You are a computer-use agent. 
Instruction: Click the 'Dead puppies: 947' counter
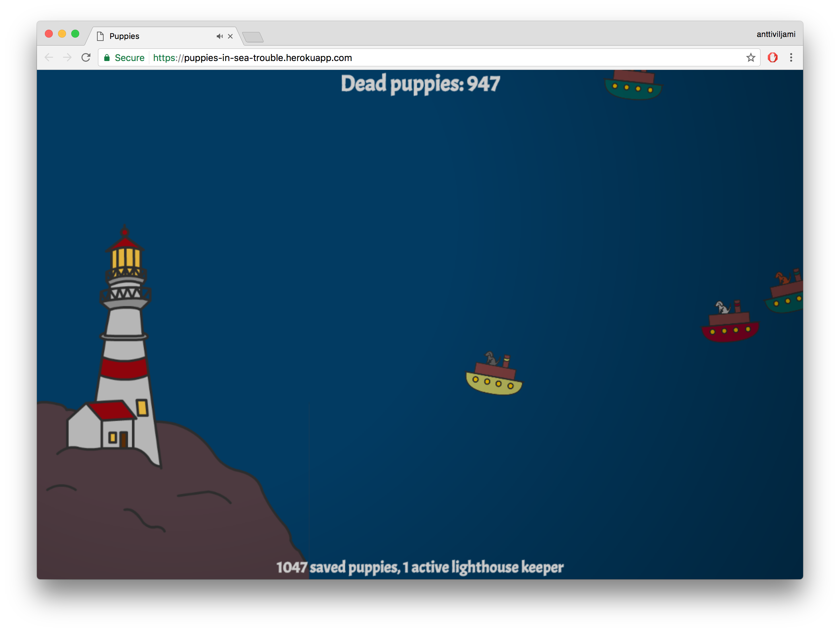coord(420,84)
